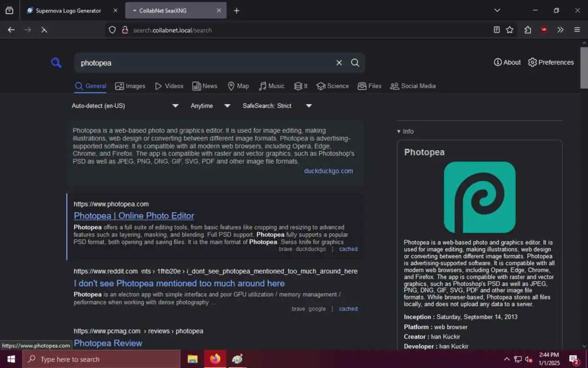Viewport: 588px width, 368px height.
Task: Switch to Images search tab
Action: coord(130,86)
